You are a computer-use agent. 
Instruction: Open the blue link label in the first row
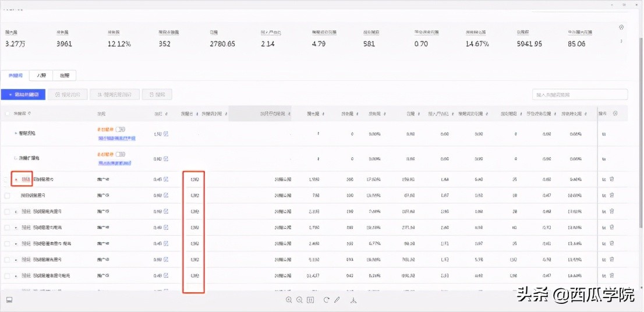tap(116, 139)
